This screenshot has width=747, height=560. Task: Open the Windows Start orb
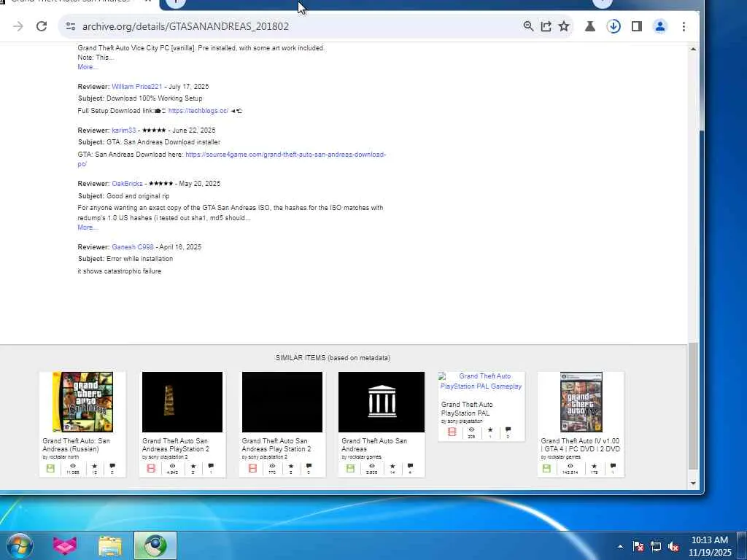pyautogui.click(x=20, y=545)
